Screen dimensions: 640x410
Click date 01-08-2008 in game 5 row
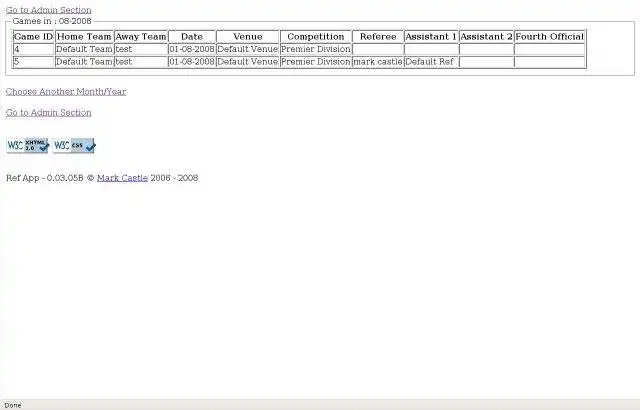(x=192, y=62)
